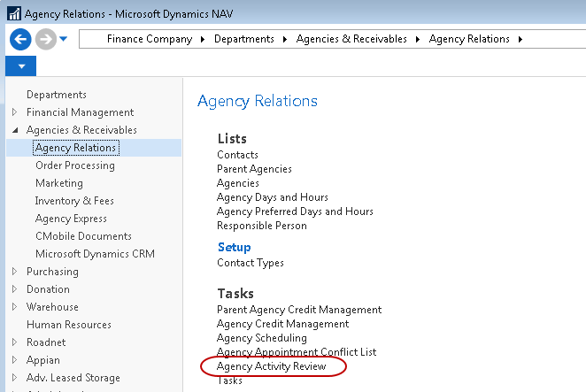Image resolution: width=586 pixels, height=392 pixels.
Task: Open Human Resources in navigation pane
Action: (67, 325)
